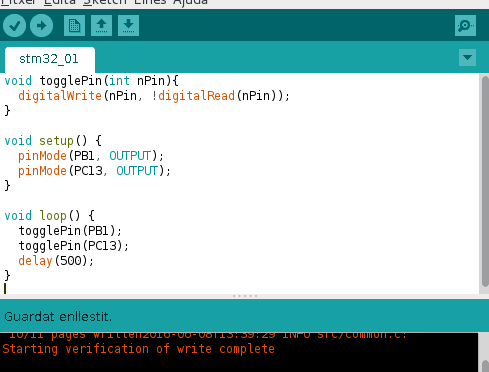Click the editor-console divider handle dots
The width and height of the screenshot is (489, 372).
[245, 296]
